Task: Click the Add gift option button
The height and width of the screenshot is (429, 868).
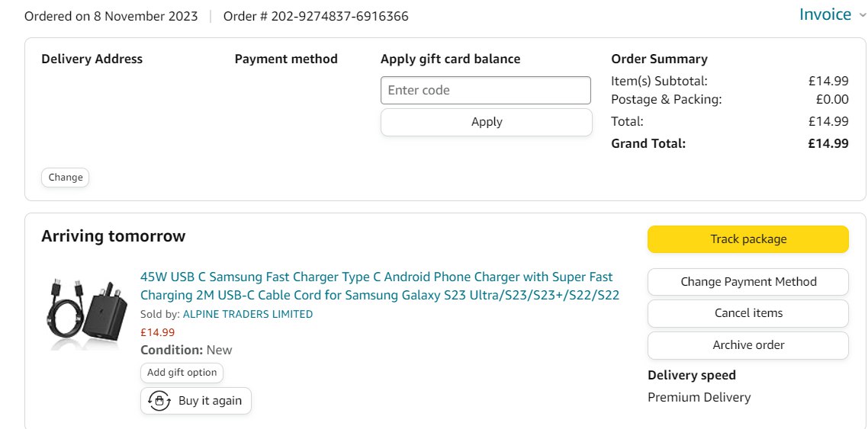Action: (x=182, y=373)
